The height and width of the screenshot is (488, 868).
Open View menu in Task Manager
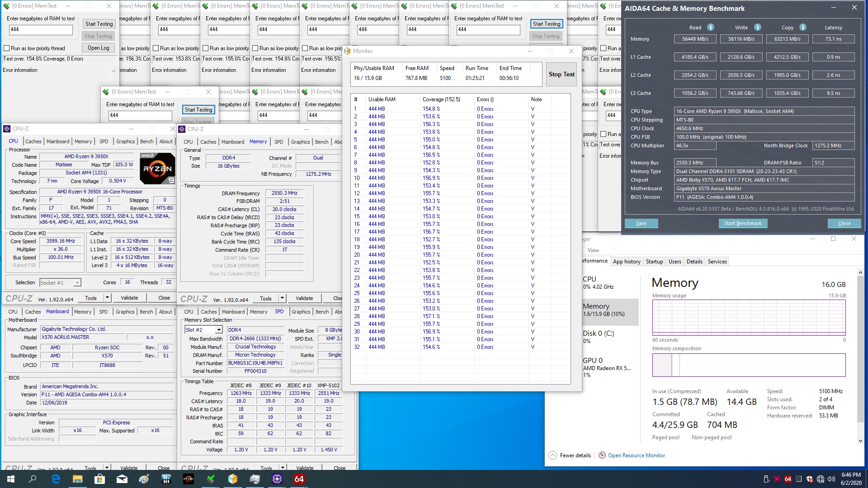click(x=593, y=250)
